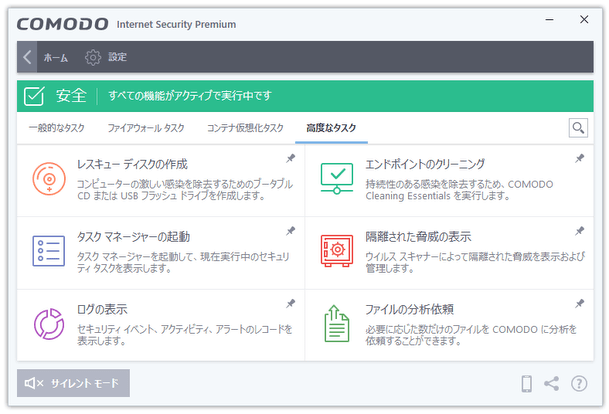The height and width of the screenshot is (414, 609).
Task: Open 隔離された脅威の表示 task title
Action: (x=418, y=237)
